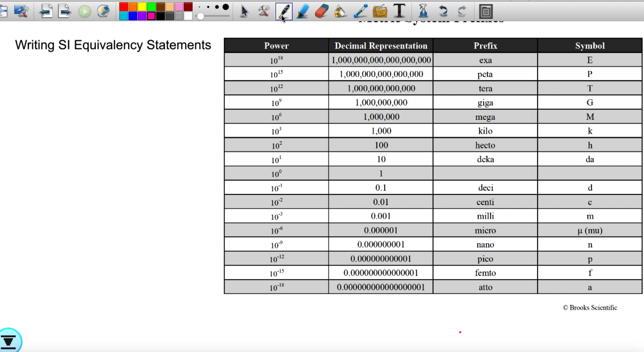This screenshot has height=352, width=644.
Task: Click the funnel widget at bottom left
Action: [9, 340]
